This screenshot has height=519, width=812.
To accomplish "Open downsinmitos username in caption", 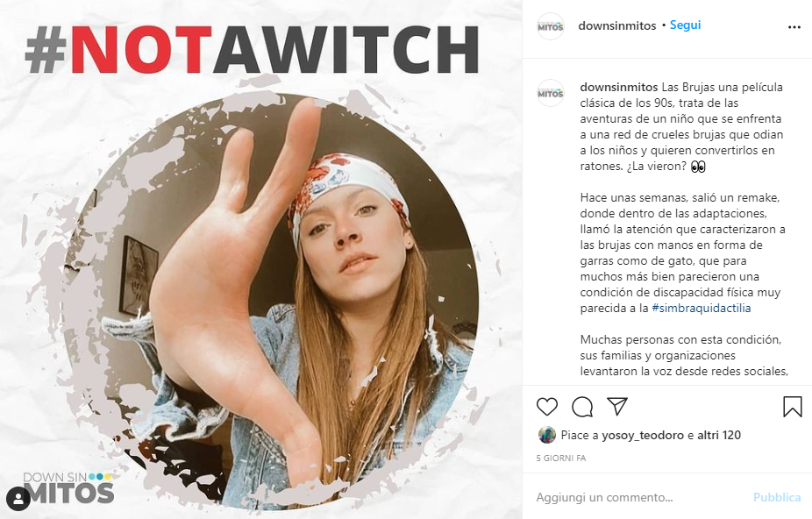I will pos(619,87).
